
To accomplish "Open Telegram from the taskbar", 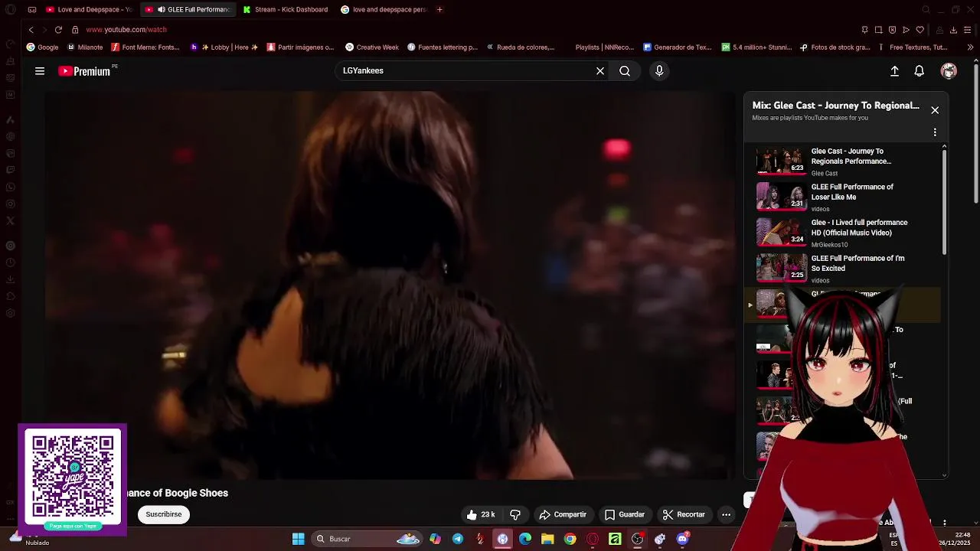I will pos(458,539).
